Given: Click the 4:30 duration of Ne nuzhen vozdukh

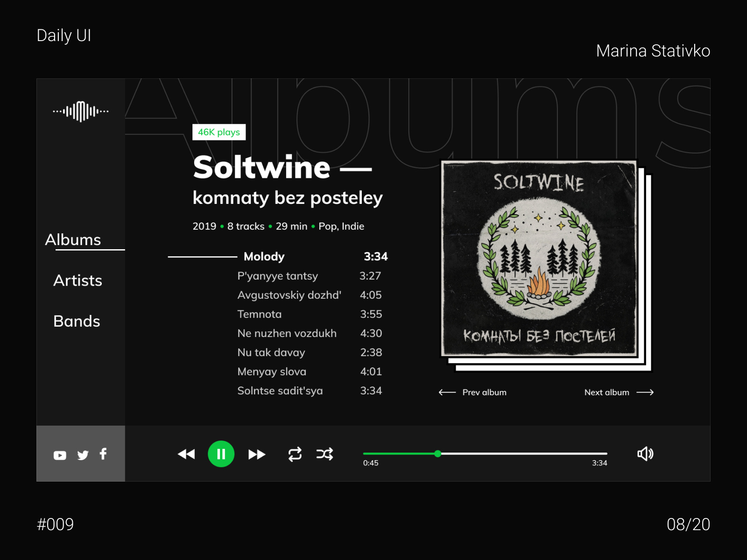Looking at the screenshot, I should (x=371, y=333).
